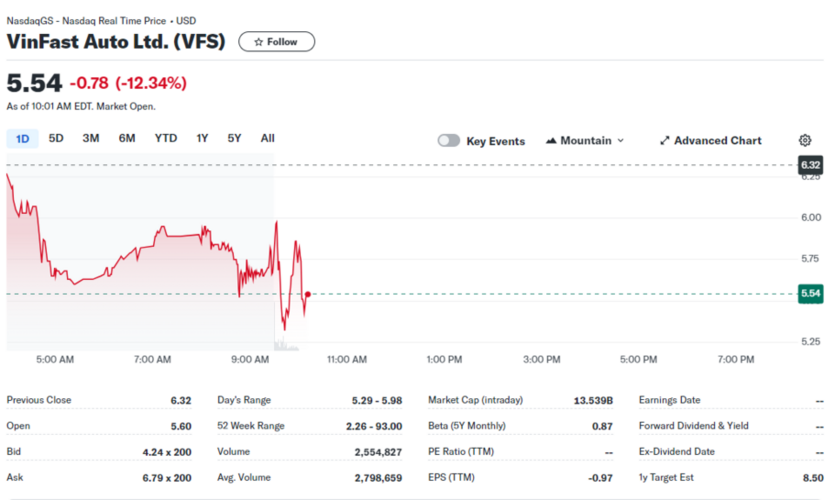The height and width of the screenshot is (500, 835).
Task: Click the 1y Target Est value 8.50
Action: (x=813, y=478)
